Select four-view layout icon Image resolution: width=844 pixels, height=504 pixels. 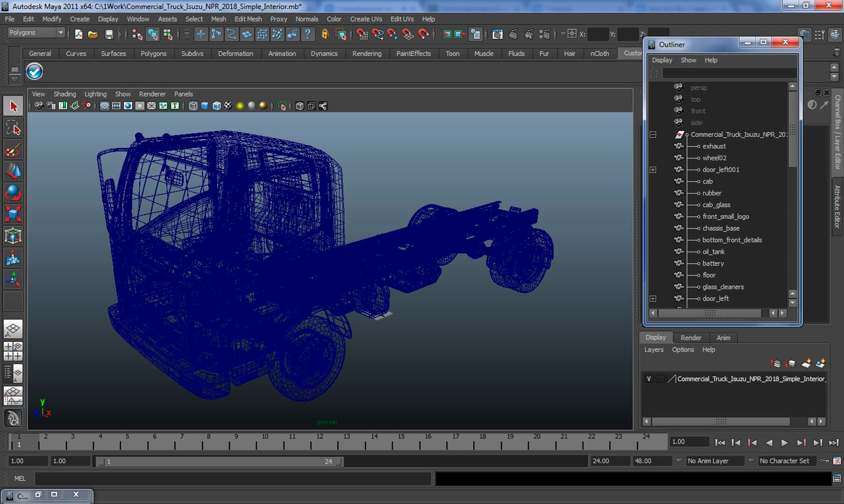pos(13,351)
